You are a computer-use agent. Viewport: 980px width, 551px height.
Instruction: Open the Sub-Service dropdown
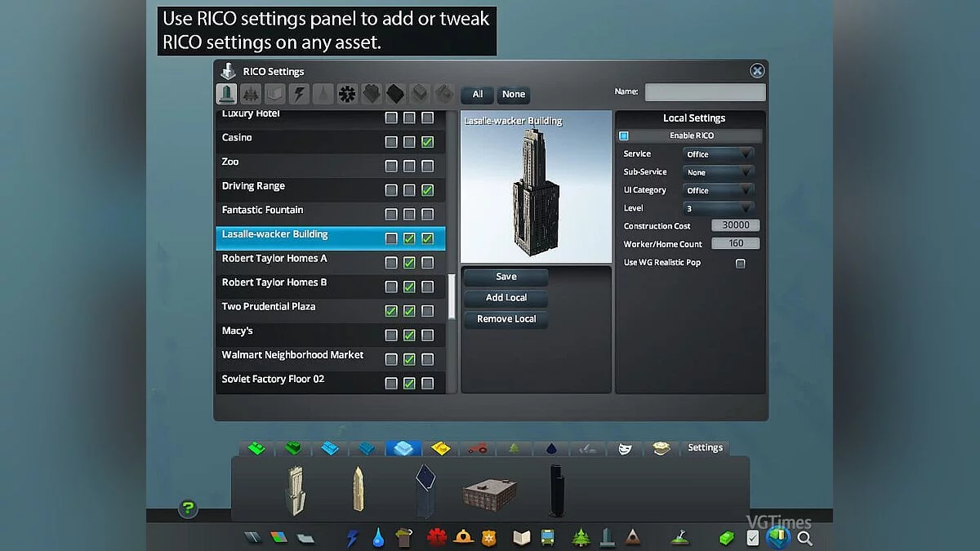718,172
